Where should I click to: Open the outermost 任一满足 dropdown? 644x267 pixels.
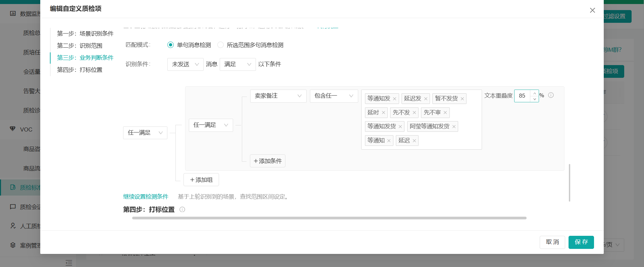pos(145,133)
